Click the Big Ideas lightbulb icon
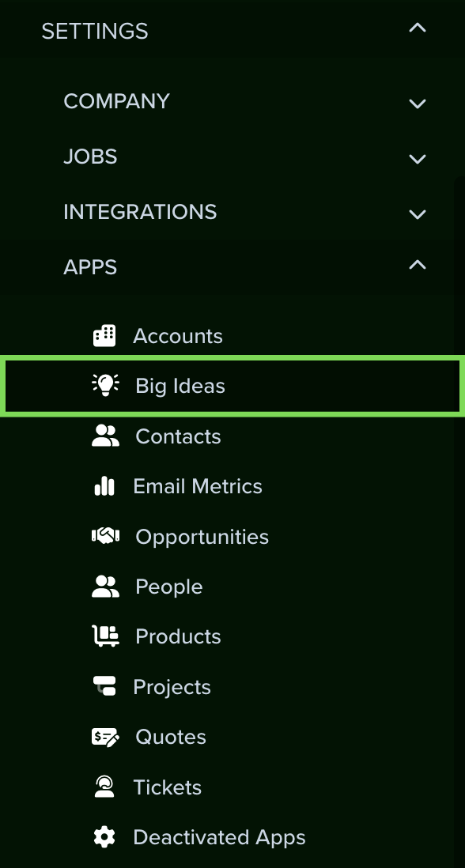This screenshot has width=465, height=868. [105, 385]
